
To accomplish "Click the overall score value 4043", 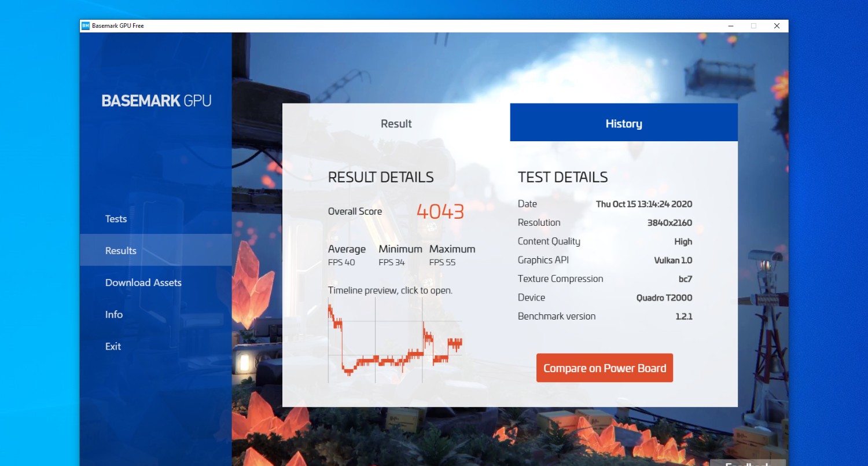I will tap(440, 212).
